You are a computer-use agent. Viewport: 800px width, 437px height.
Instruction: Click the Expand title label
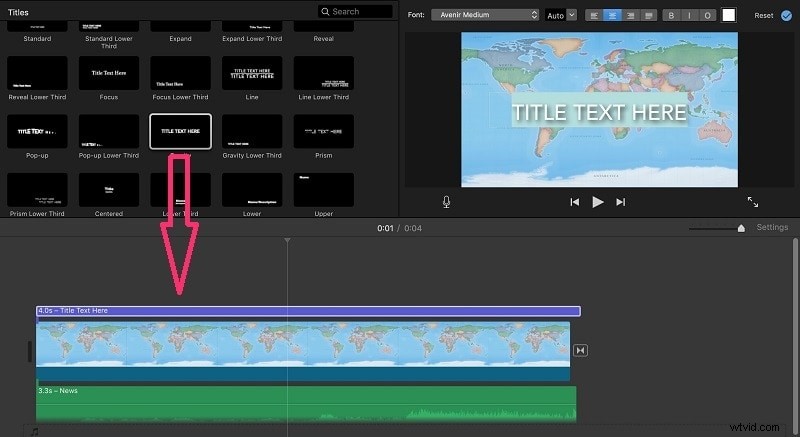pos(181,39)
